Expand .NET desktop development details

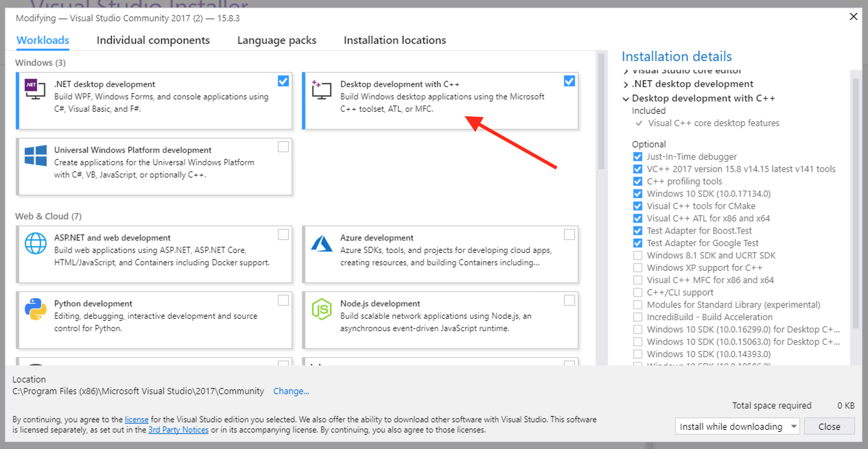click(x=626, y=84)
